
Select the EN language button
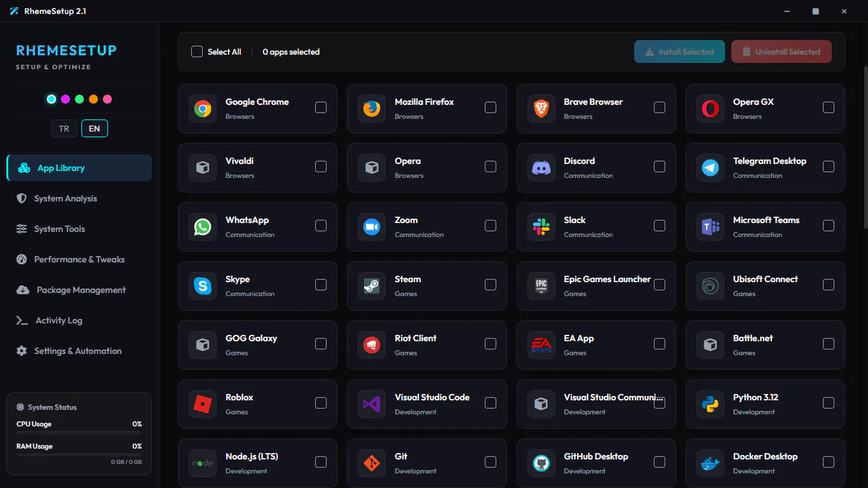point(95,128)
